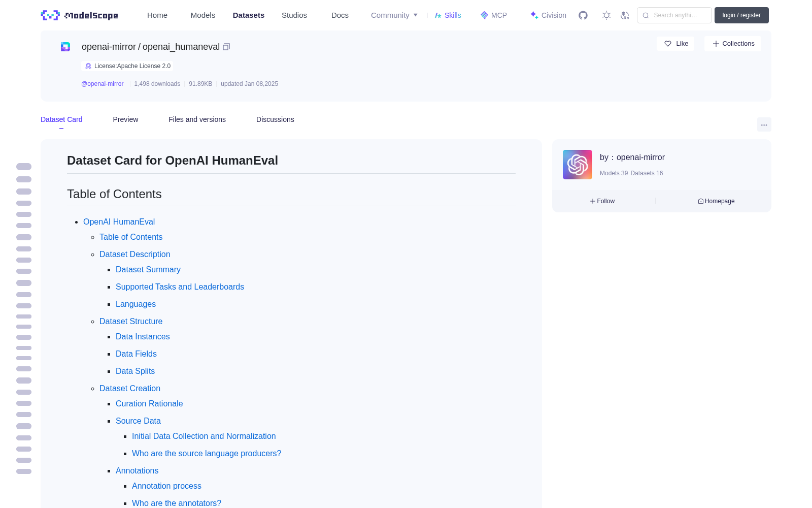Screen dimensions: 812x508
Task: Visit the organization Homepage
Action: [x=716, y=201]
